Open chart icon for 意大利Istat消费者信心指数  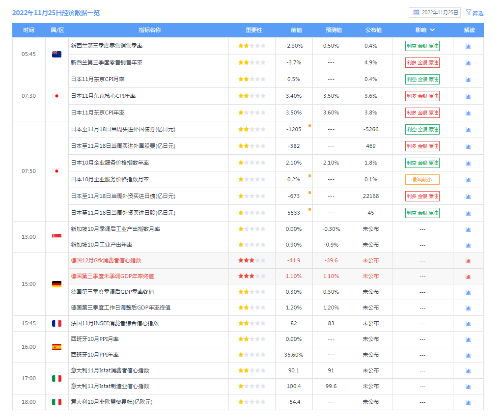468,371
